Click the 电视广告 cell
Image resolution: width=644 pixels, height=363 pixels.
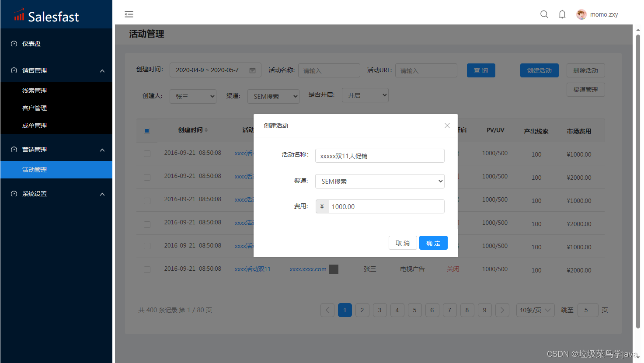[x=412, y=269]
